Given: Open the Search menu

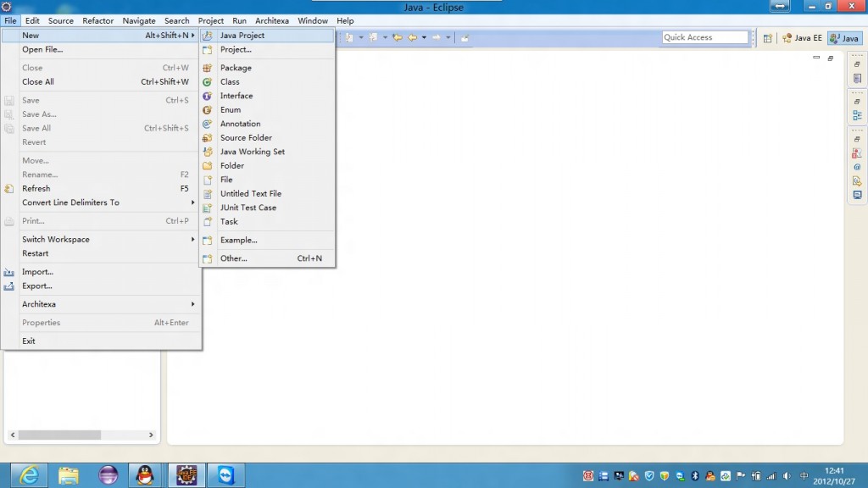Looking at the screenshot, I should (176, 20).
